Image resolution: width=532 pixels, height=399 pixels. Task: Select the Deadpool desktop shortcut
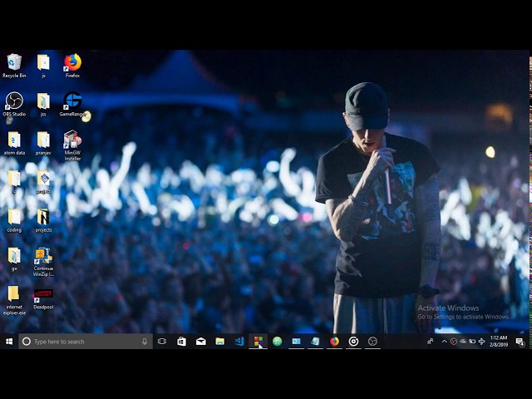[43, 299]
